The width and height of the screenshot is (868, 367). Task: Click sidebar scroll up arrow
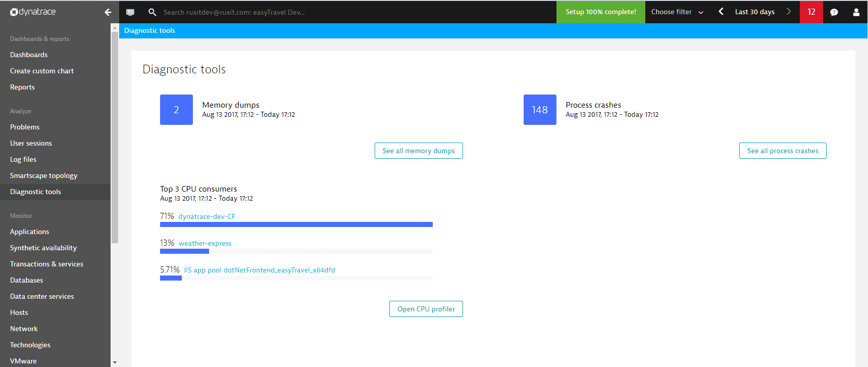pos(115,28)
